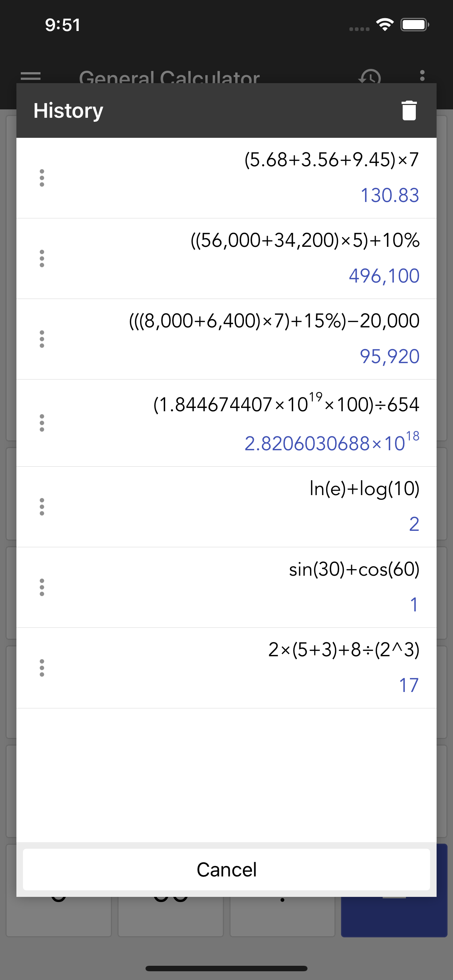The height and width of the screenshot is (980, 453).
Task: Open three-dot menu for sin(30)+cos(60) entry
Action: 42,587
